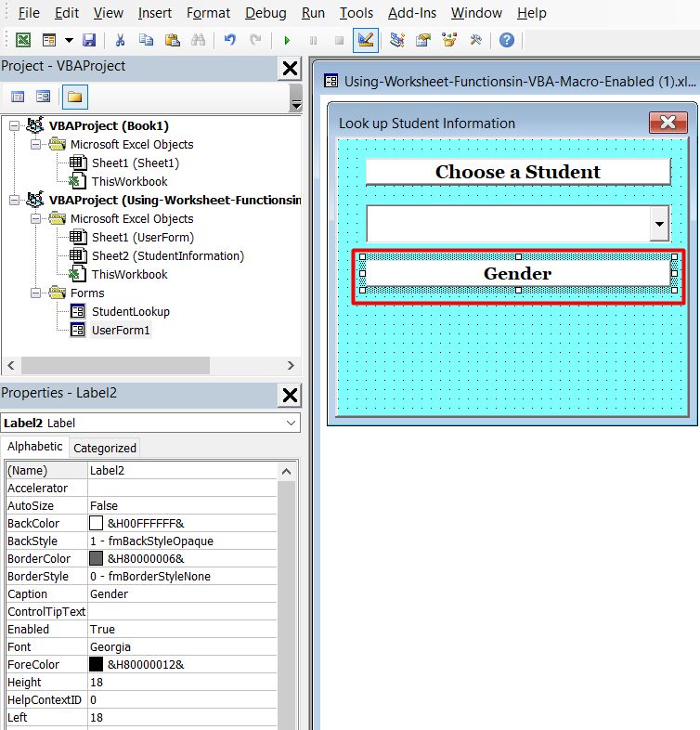Viewport: 700px width, 730px height.
Task: Click the blue Help question mark icon
Action: 506,41
